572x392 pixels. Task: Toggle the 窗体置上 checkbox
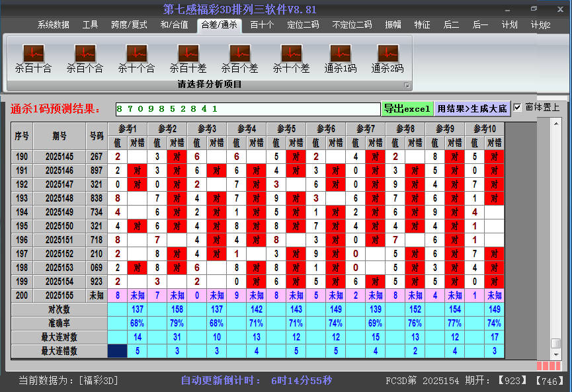point(518,108)
